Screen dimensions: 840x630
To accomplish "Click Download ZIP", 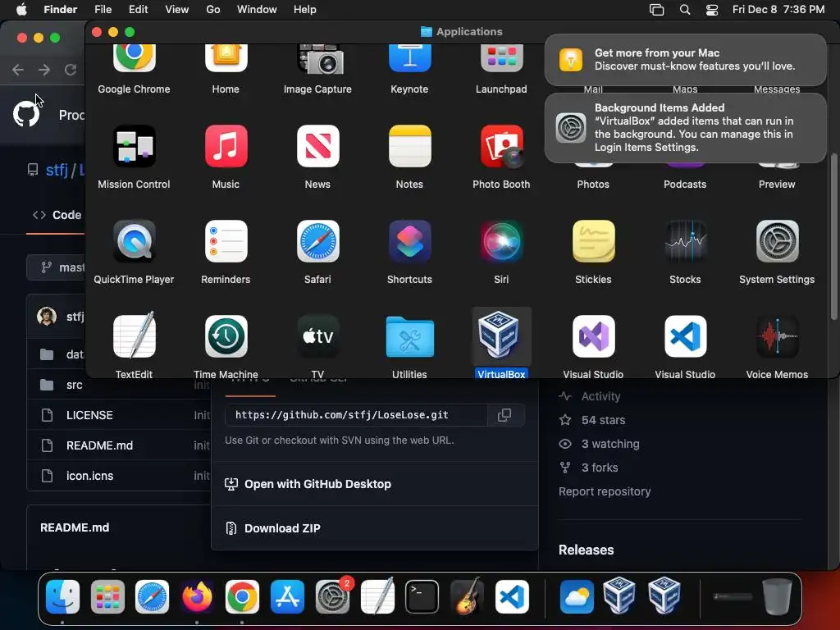I will tap(282, 528).
